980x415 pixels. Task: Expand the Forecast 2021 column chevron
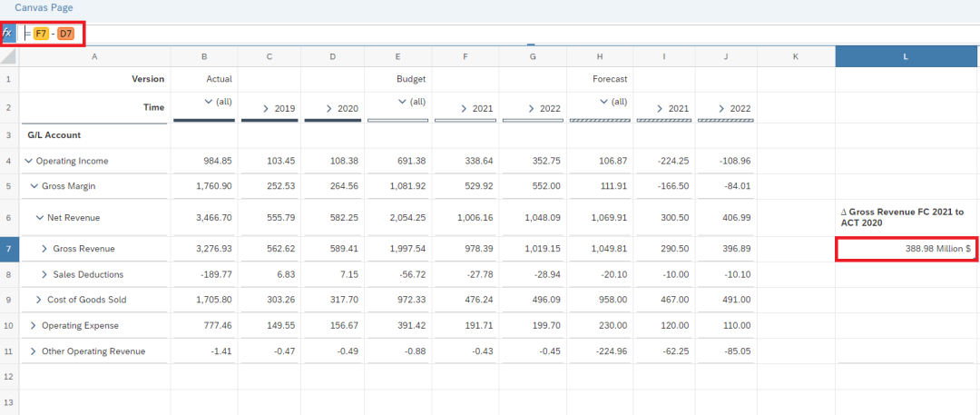(x=660, y=108)
